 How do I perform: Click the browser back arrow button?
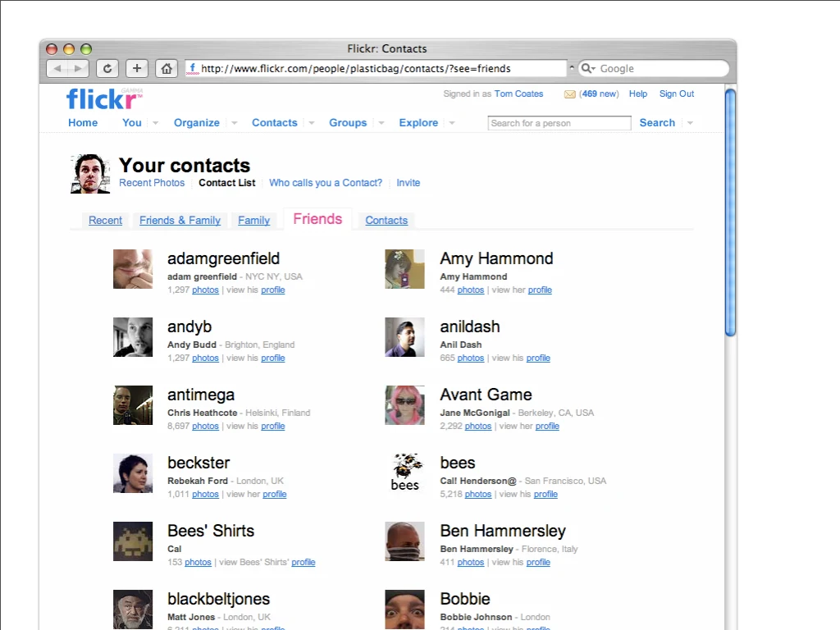tap(57, 69)
